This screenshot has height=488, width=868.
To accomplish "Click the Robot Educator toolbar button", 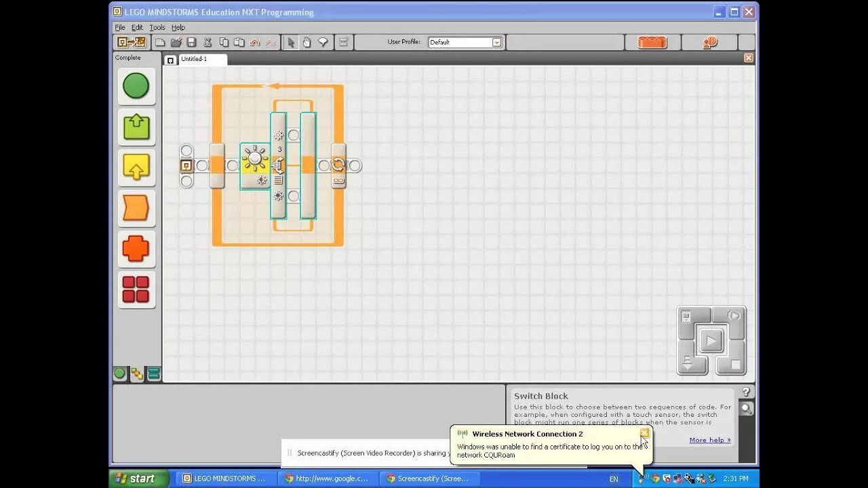I will tap(132, 42).
